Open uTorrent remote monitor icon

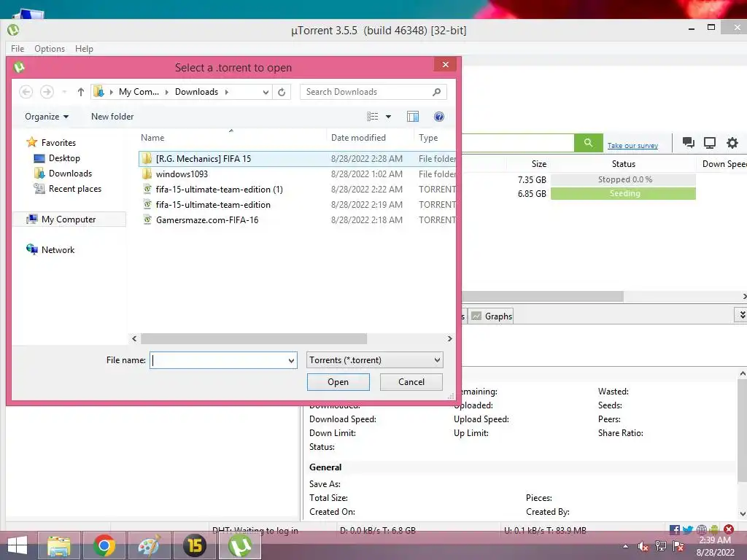pos(710,142)
